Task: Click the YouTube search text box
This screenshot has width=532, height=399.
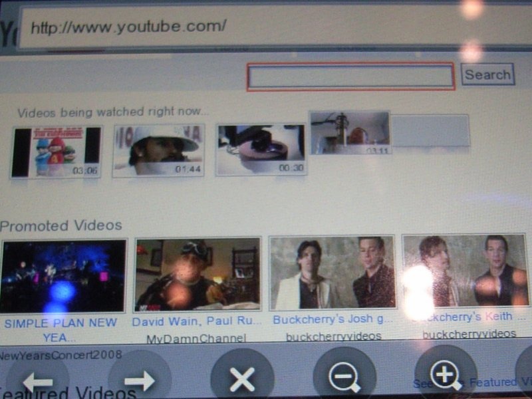Action: click(351, 76)
